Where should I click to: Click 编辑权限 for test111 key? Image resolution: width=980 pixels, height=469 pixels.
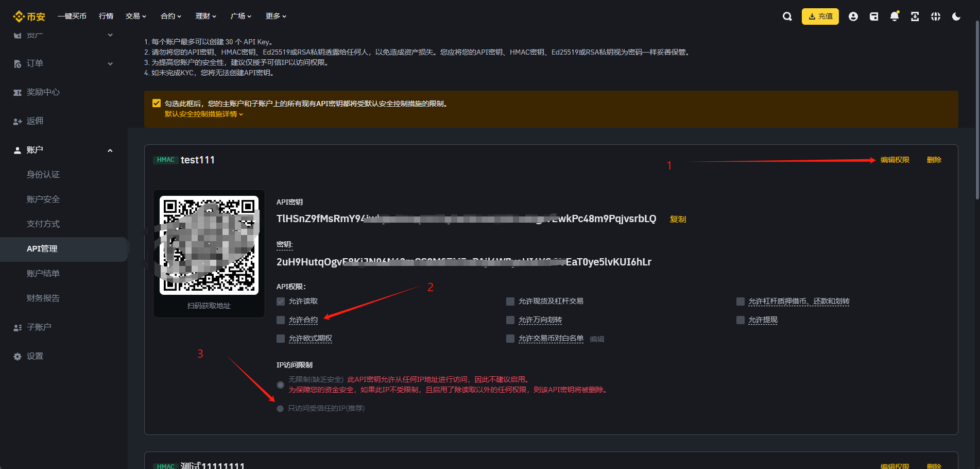(895, 160)
